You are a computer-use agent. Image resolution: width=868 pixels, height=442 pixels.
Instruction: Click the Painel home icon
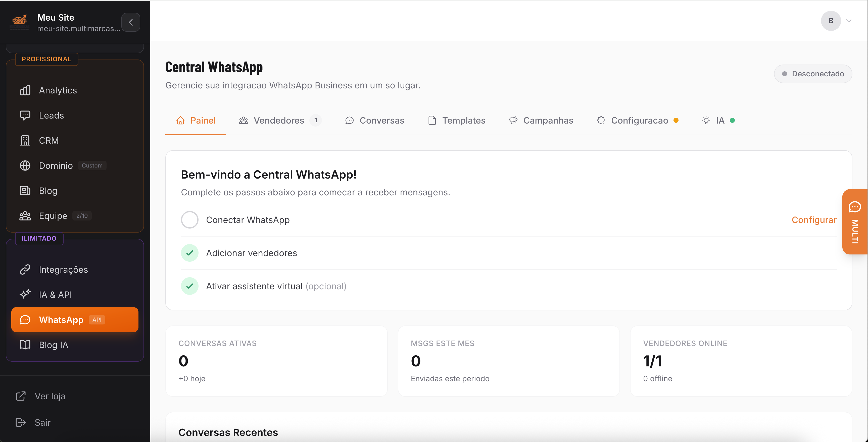[x=180, y=121]
